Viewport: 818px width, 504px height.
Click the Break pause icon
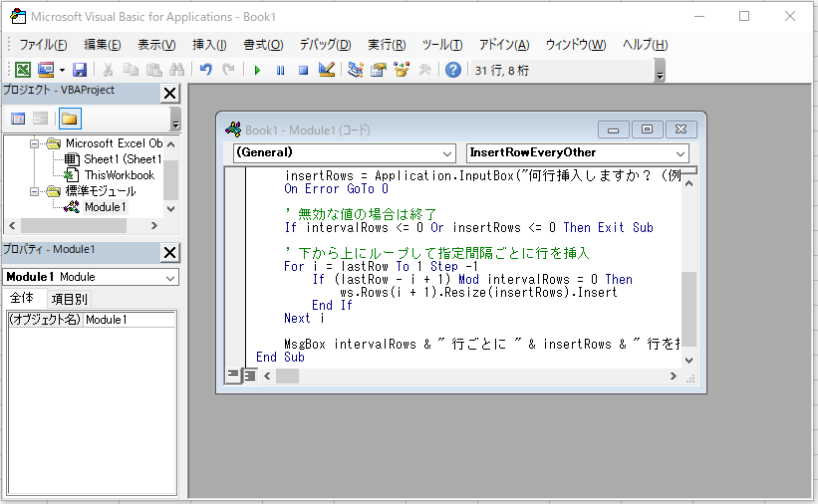tap(280, 70)
